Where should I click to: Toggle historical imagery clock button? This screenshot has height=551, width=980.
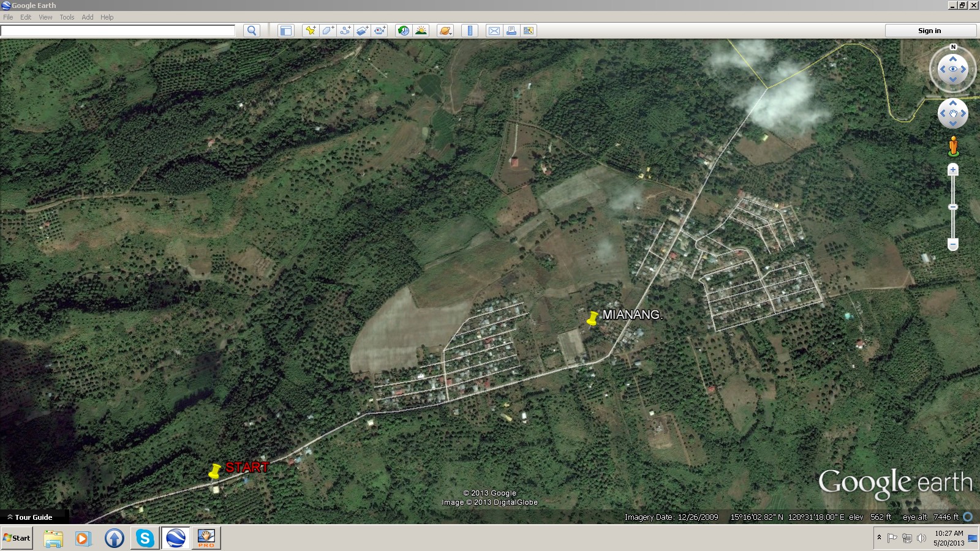pyautogui.click(x=403, y=31)
